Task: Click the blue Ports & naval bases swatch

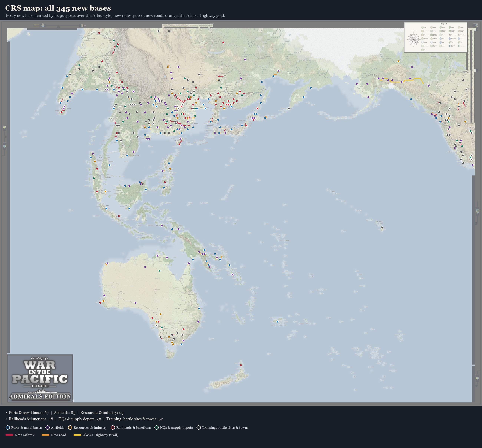Action: point(8,427)
